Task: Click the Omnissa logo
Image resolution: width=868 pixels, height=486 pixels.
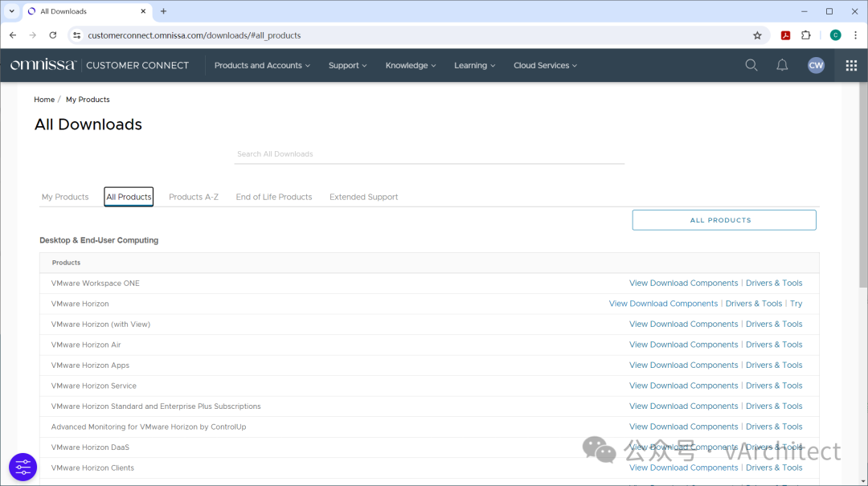Action: (x=43, y=65)
